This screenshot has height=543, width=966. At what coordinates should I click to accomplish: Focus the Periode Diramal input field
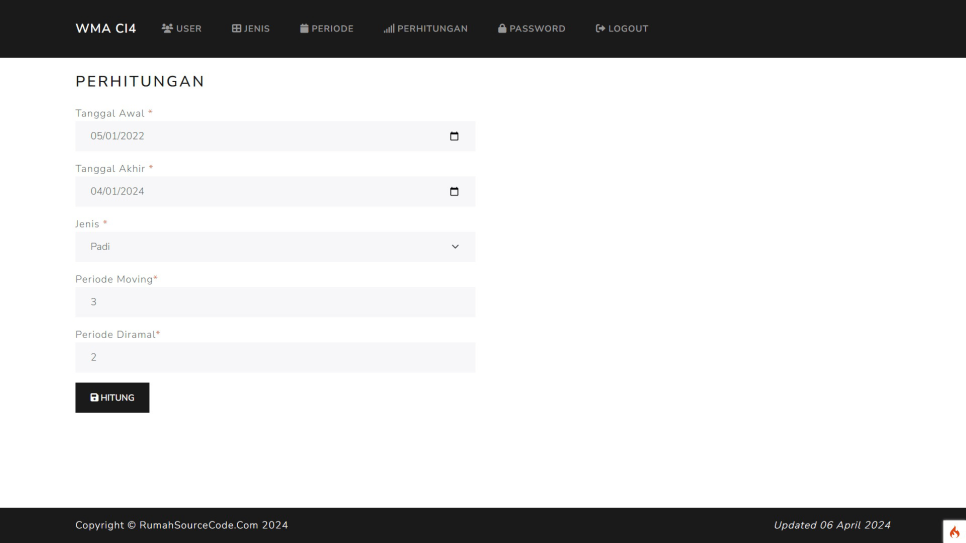click(x=275, y=357)
